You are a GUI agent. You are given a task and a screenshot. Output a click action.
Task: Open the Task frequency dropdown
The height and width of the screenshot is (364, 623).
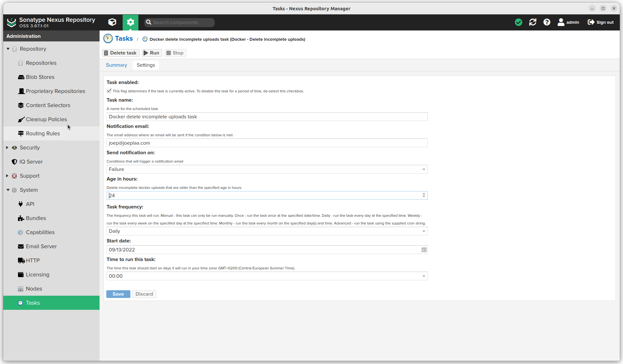(x=424, y=231)
